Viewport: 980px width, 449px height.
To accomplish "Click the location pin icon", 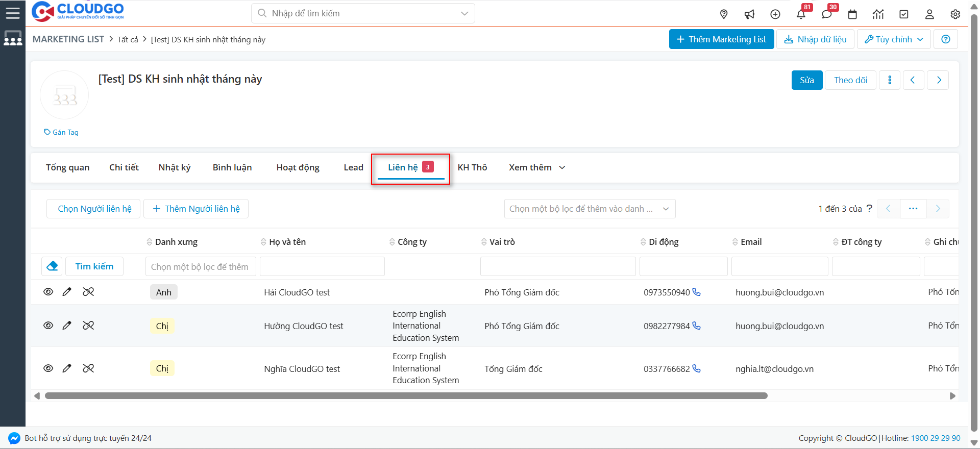I will coord(724,14).
